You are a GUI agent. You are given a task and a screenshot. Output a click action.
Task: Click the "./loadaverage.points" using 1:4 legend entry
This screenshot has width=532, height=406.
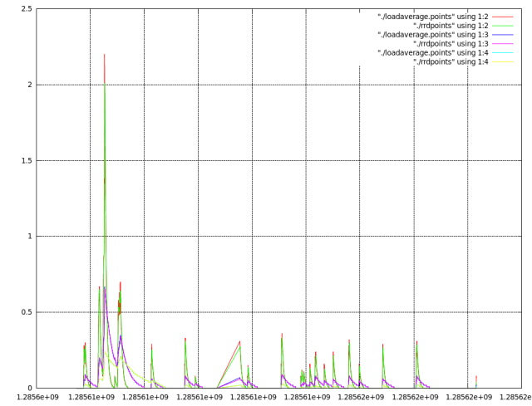tap(433, 53)
